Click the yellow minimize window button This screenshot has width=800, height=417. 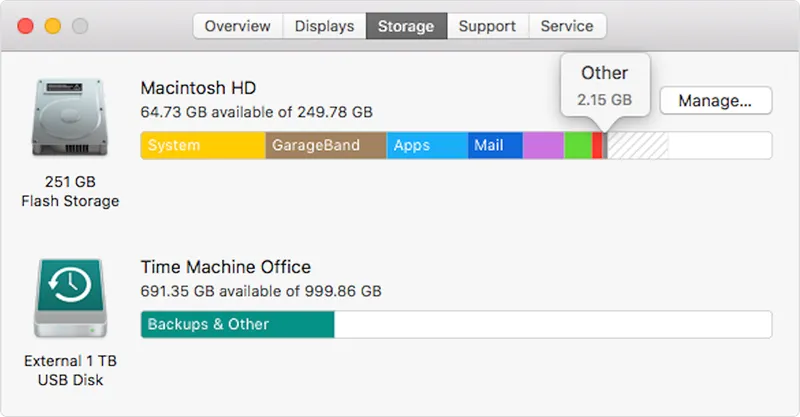[x=53, y=26]
